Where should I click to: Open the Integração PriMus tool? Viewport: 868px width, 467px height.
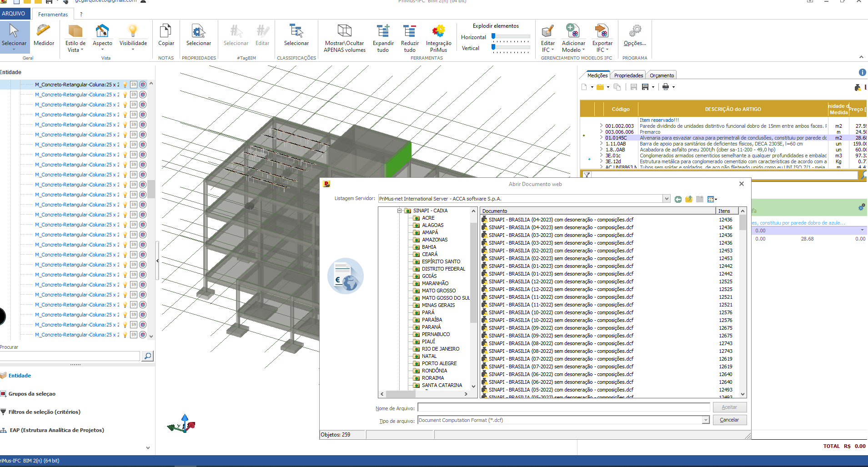[438, 38]
